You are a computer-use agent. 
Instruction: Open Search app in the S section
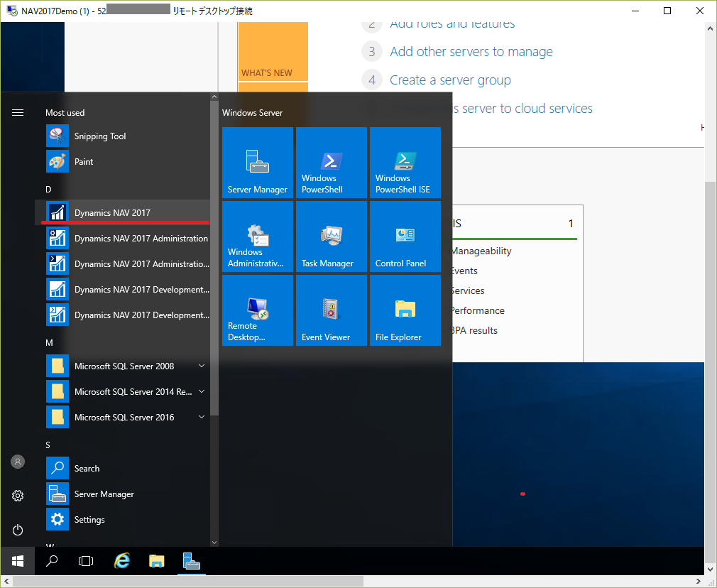pyautogui.click(x=123, y=468)
